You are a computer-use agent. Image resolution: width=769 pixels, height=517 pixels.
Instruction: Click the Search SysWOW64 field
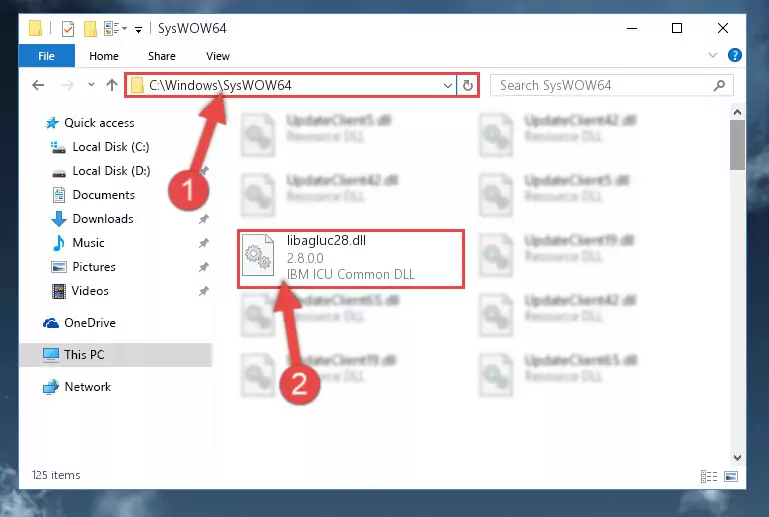pyautogui.click(x=612, y=85)
